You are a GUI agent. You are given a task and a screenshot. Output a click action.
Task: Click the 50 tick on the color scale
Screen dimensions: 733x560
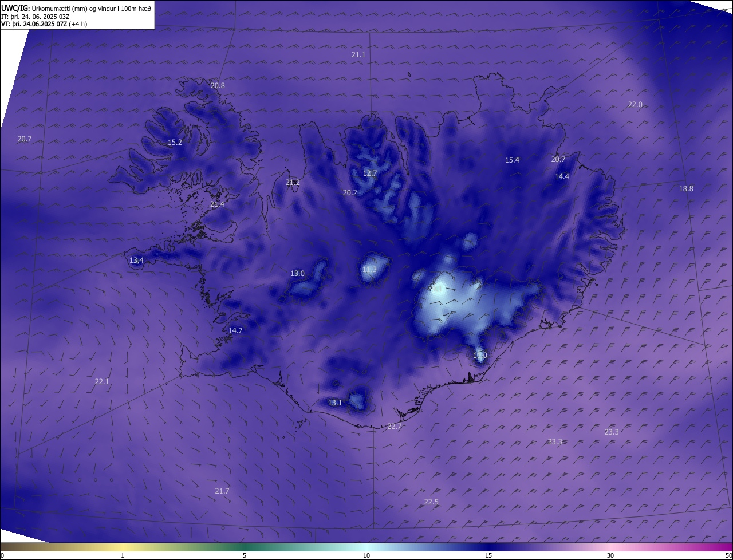click(728, 555)
